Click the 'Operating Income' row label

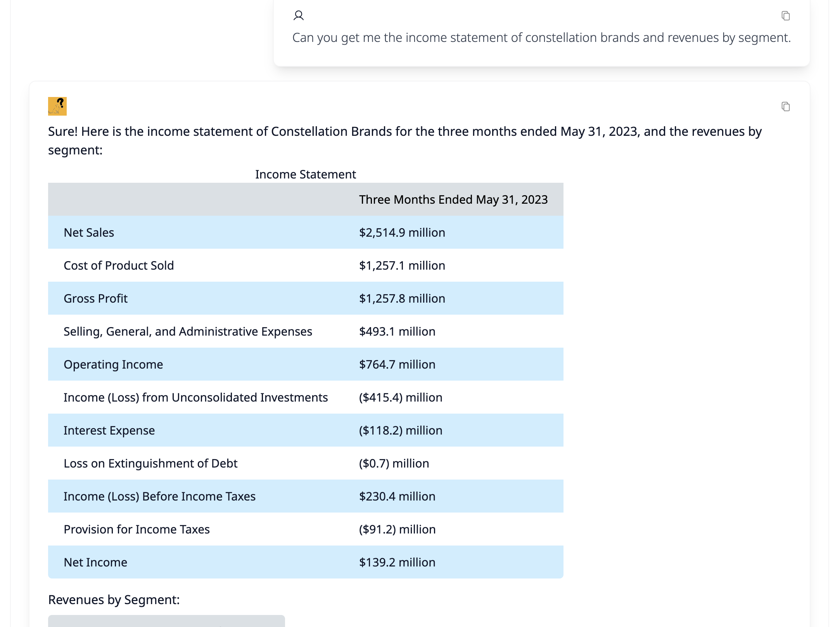point(113,364)
